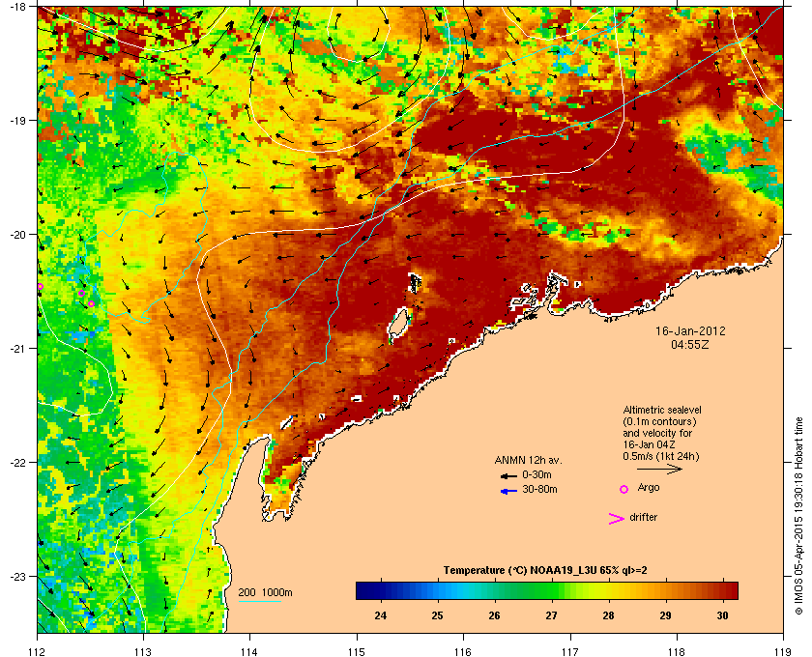Click the colorbar tick label 26
Viewport: 812px width, 657px height.
click(x=494, y=615)
